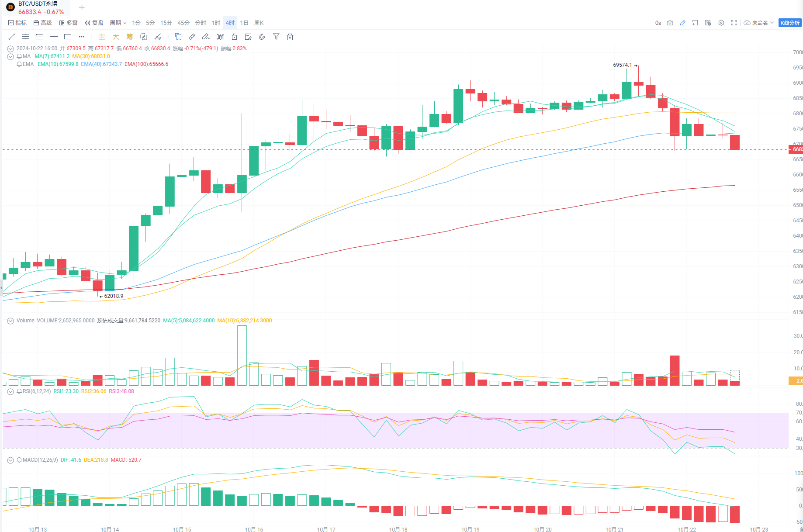The width and height of the screenshot is (803, 532).
Task: Click the 69574.1 high price label
Action: point(623,65)
